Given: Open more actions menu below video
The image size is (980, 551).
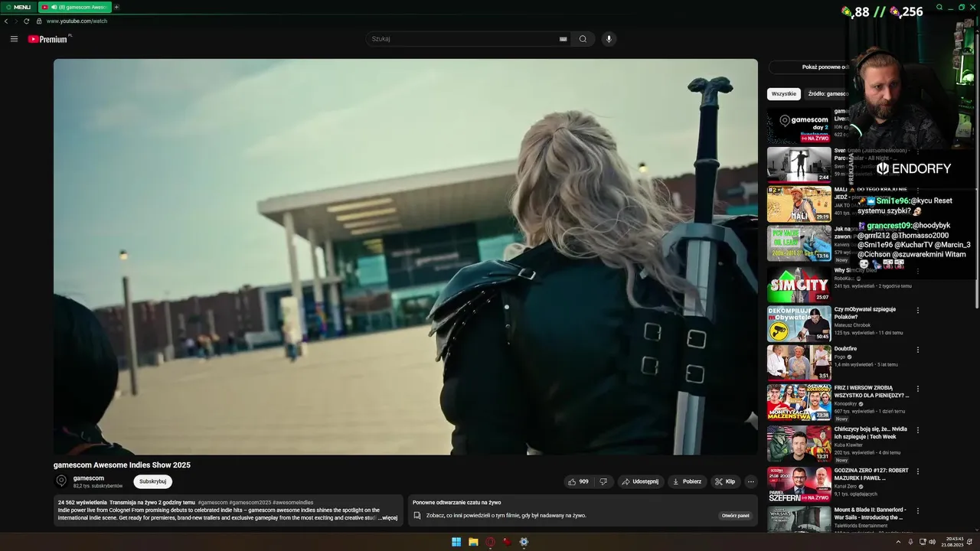Looking at the screenshot, I should (x=751, y=481).
